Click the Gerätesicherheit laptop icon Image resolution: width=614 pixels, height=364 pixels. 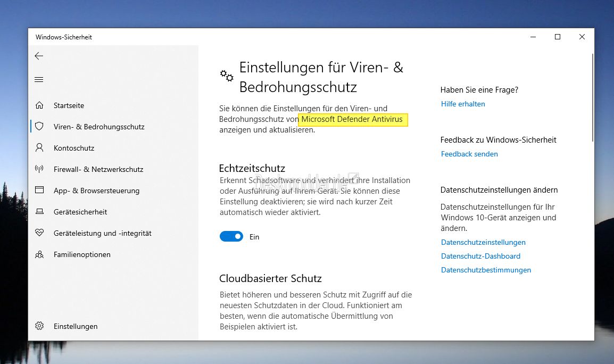tap(39, 212)
